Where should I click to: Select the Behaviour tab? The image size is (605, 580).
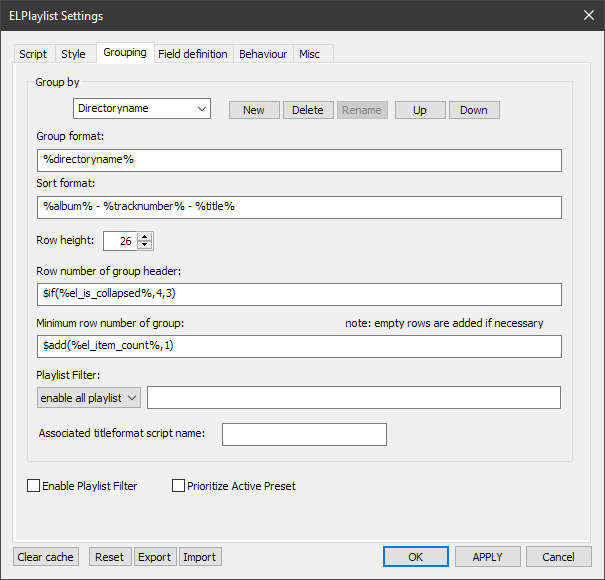click(263, 54)
